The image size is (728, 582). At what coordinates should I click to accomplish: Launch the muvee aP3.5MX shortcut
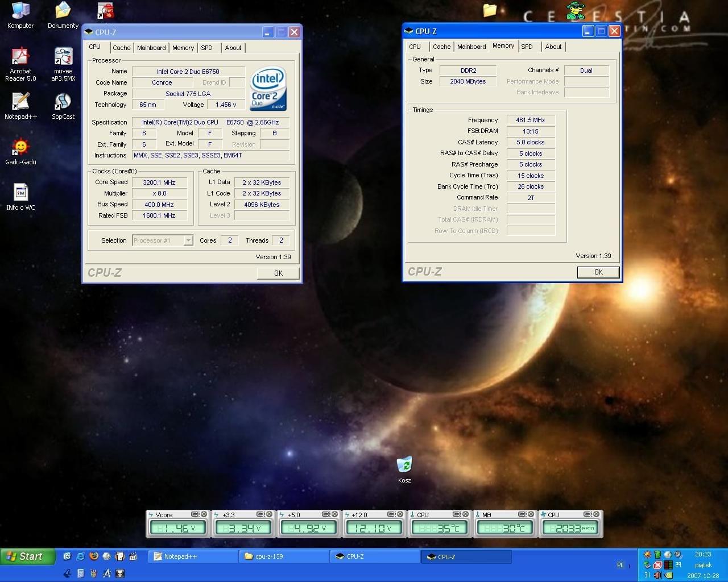[x=63, y=64]
